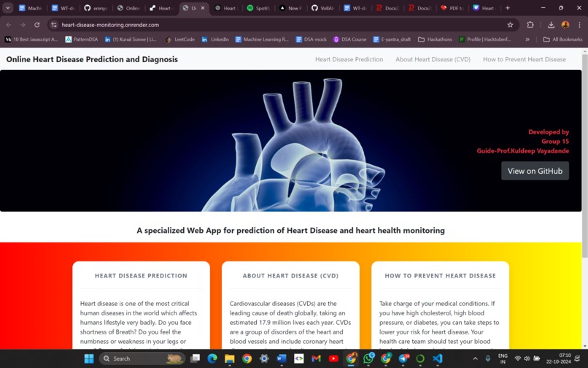This screenshot has height=368, width=588.
Task: Open the PatternDSA bookmark
Action: 82,39
